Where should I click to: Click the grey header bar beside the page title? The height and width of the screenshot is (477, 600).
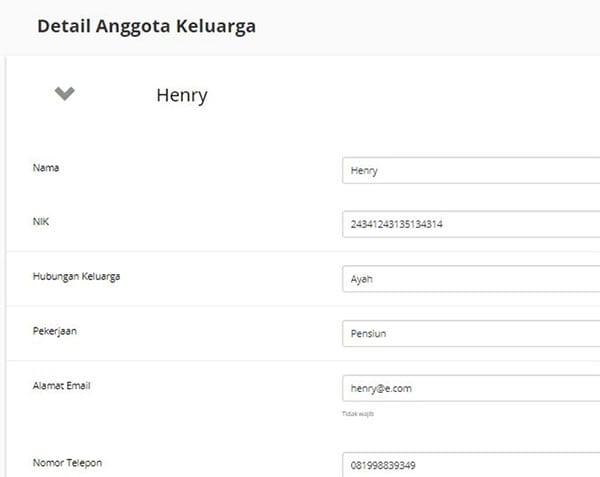pyautogui.click(x=430, y=27)
